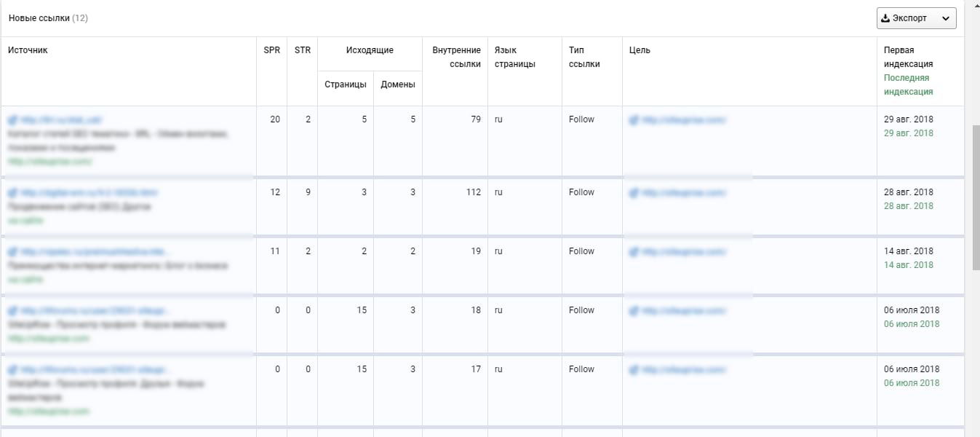Click language ru in the SPR 12 row
Screen dimensions: 980x437
pyautogui.click(x=498, y=192)
